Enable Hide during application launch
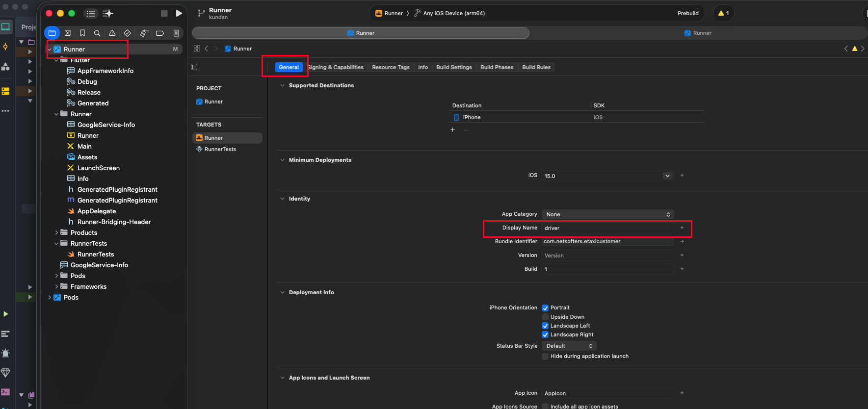This screenshot has height=409, width=868. [545, 357]
